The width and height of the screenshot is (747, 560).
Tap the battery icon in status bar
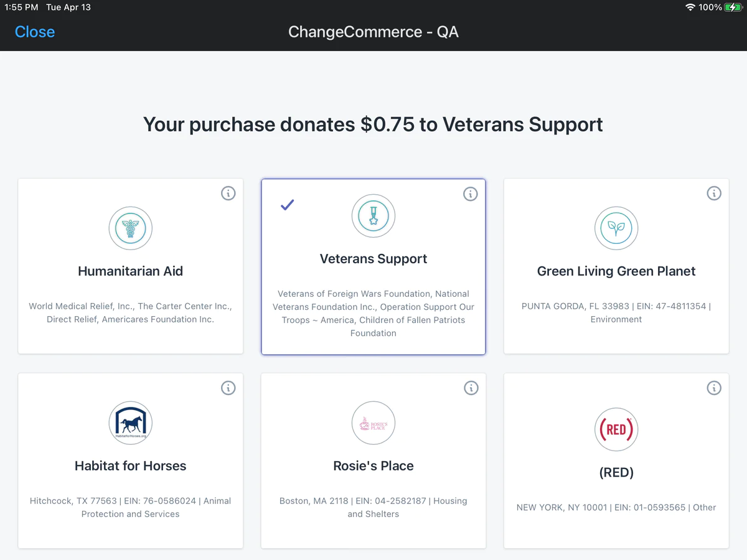click(x=733, y=7)
